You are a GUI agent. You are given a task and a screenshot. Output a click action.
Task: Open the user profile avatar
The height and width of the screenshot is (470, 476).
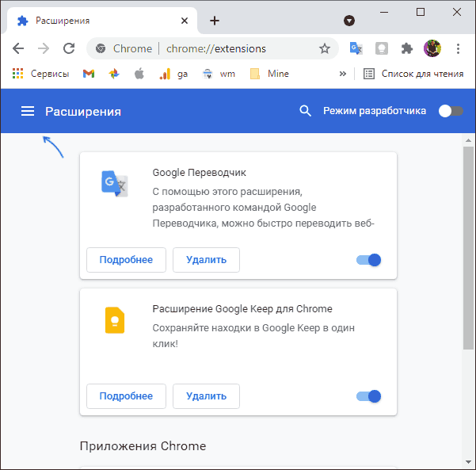pos(432,48)
